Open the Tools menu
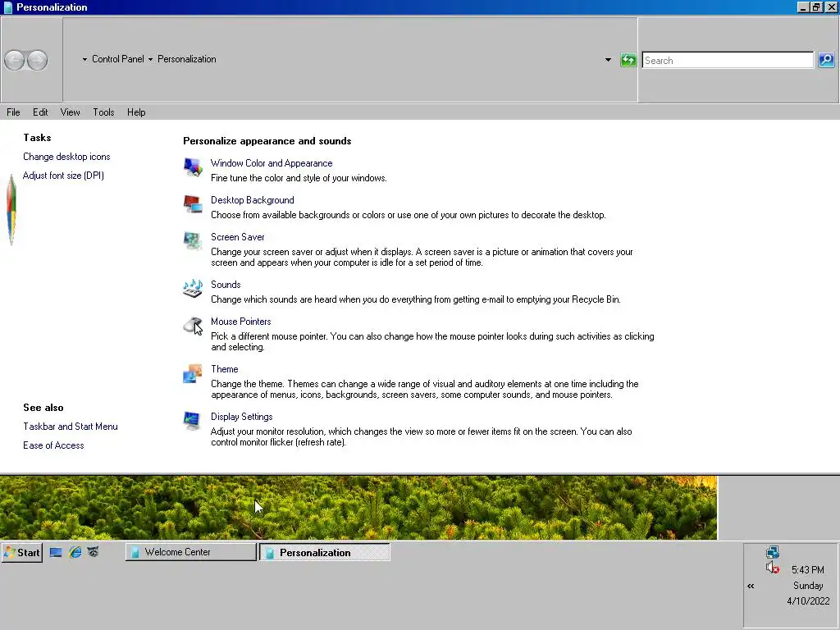The height and width of the screenshot is (630, 840). pyautogui.click(x=103, y=112)
